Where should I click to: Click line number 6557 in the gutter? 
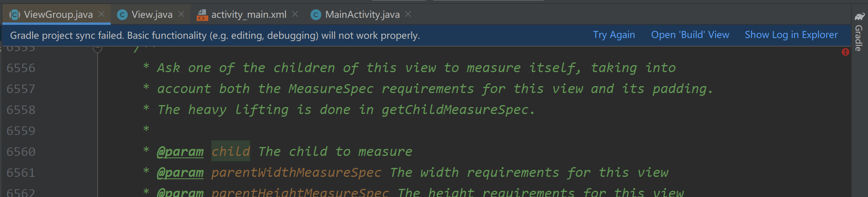click(x=21, y=89)
